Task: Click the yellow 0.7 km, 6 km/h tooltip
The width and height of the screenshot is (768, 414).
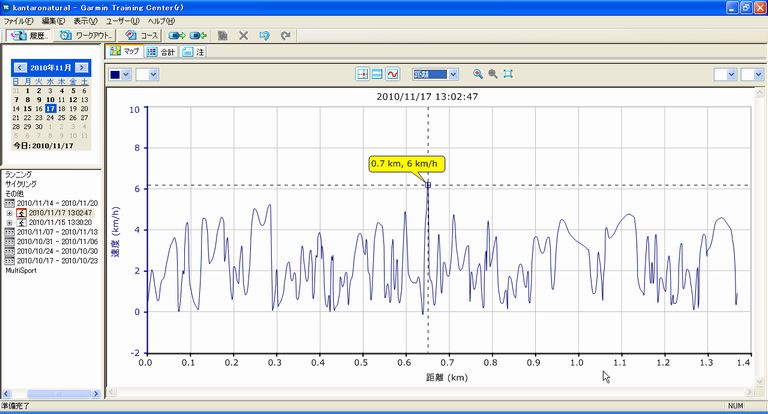Action: (407, 164)
